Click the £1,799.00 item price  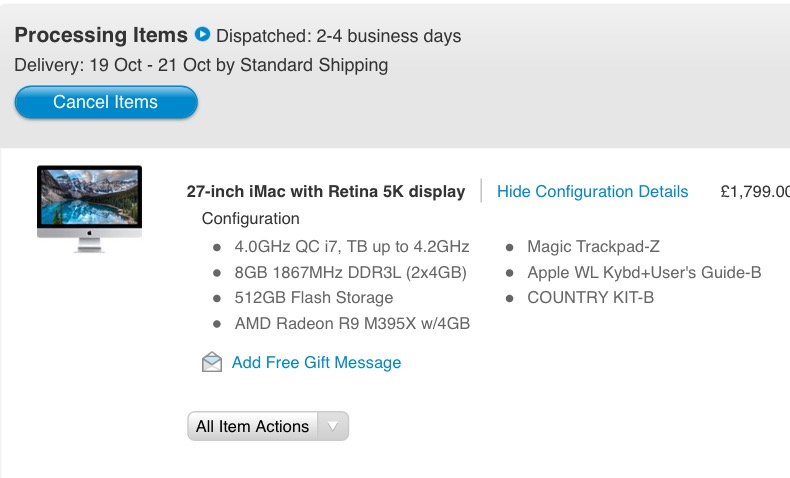pyautogui.click(x=755, y=191)
